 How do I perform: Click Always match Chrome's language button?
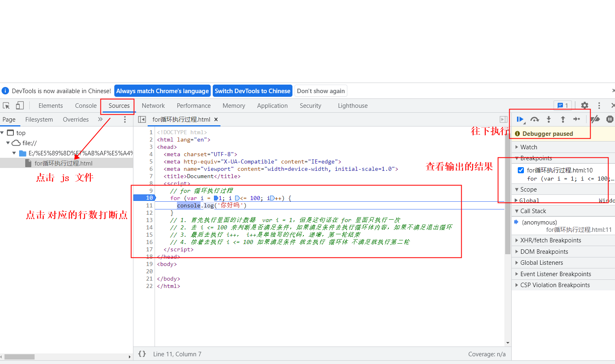pyautogui.click(x=162, y=91)
